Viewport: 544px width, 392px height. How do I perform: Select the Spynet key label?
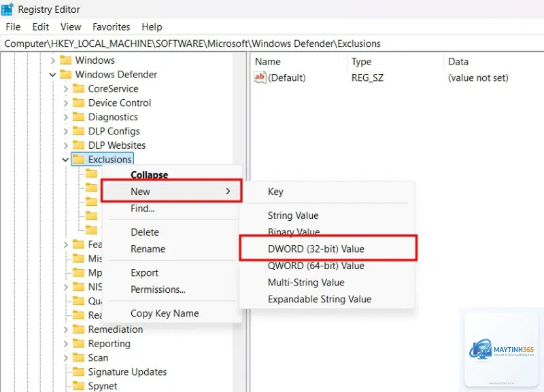click(x=103, y=386)
